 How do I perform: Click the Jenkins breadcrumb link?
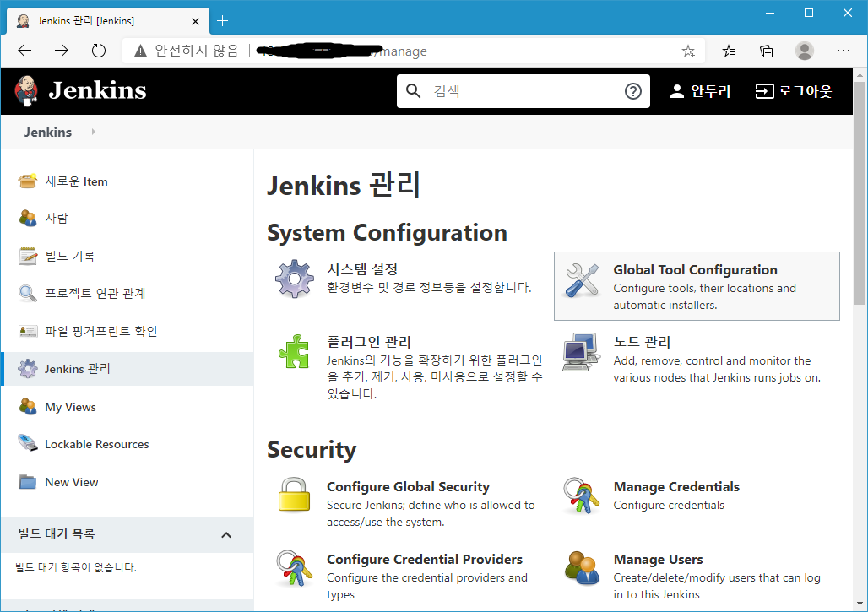pos(47,132)
